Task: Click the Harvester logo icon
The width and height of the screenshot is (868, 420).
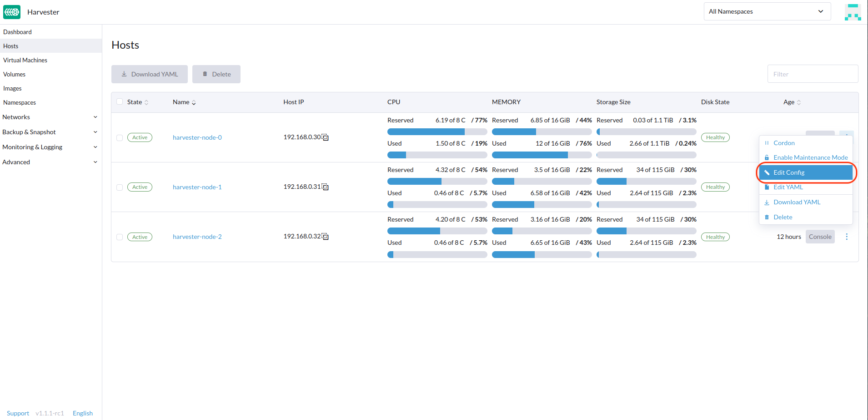Action: (x=12, y=12)
